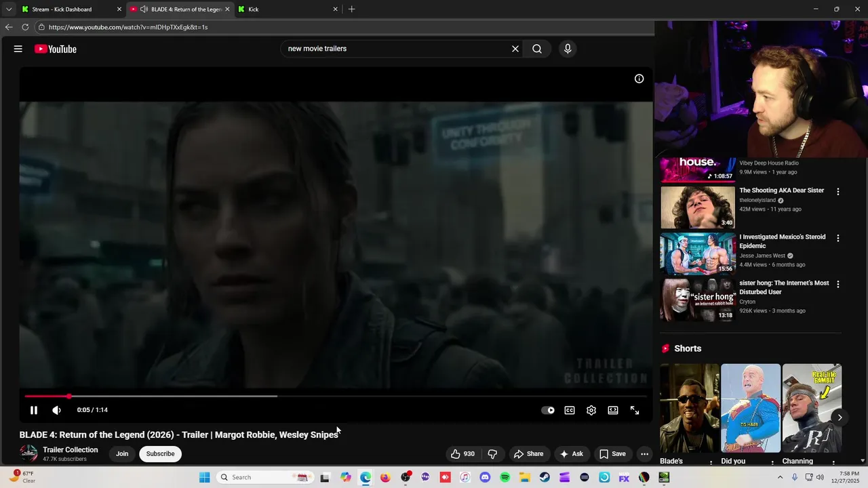Dislike this video
The image size is (868, 488).
click(x=493, y=454)
